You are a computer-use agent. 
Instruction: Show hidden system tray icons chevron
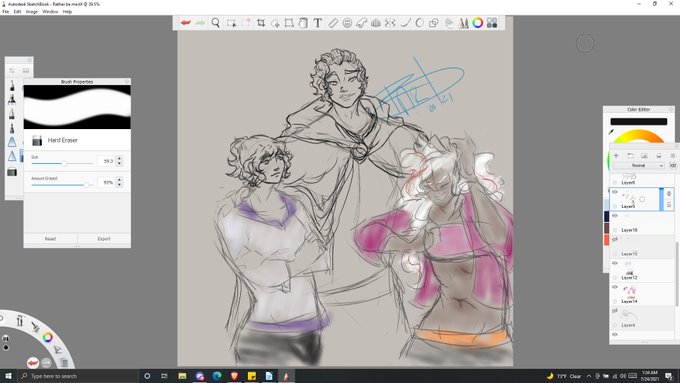click(x=588, y=376)
